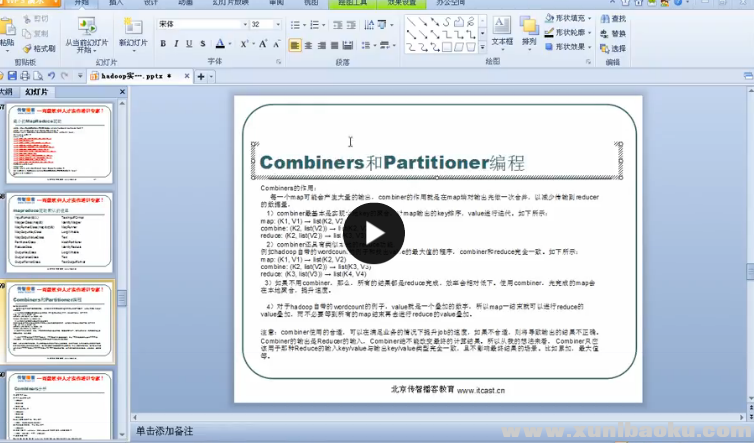Switch to the Outline (大纲) panel tab
Image resolution: width=754 pixels, height=443 pixels.
pos(8,91)
